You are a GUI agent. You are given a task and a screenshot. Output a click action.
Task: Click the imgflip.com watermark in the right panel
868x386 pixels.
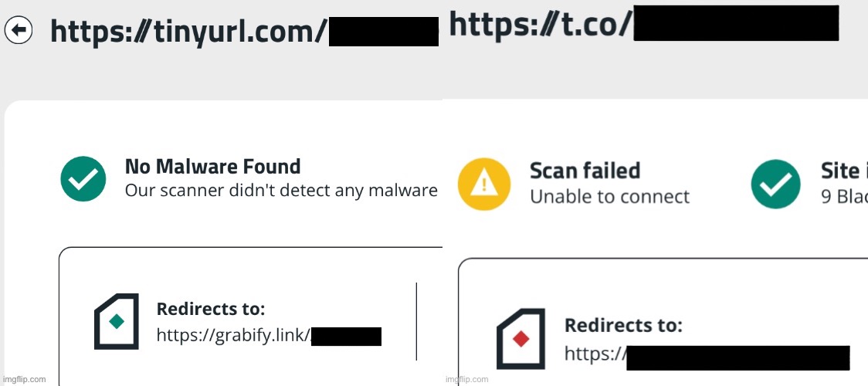467,380
